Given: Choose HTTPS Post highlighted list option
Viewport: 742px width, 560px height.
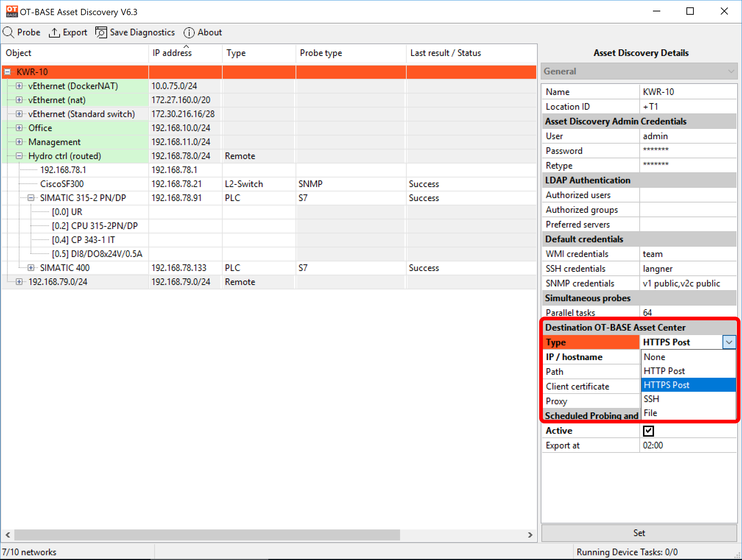Looking at the screenshot, I should [x=688, y=385].
